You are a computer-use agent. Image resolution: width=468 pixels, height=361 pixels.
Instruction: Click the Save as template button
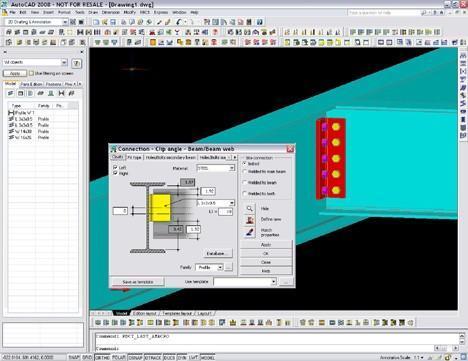[x=138, y=282]
